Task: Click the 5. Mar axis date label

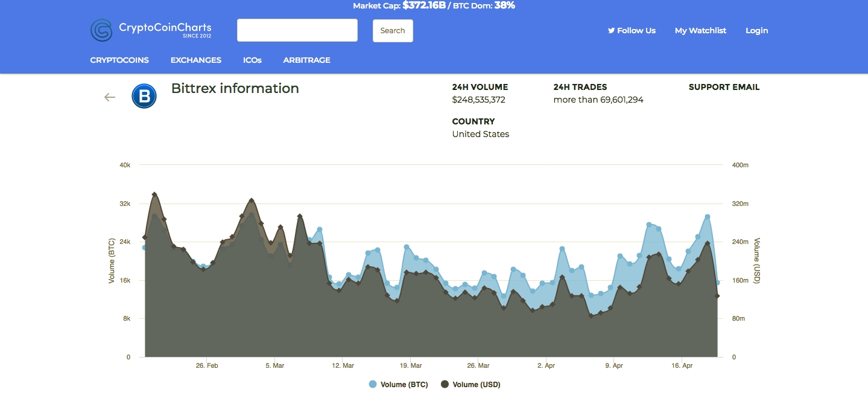Action: coord(274,365)
